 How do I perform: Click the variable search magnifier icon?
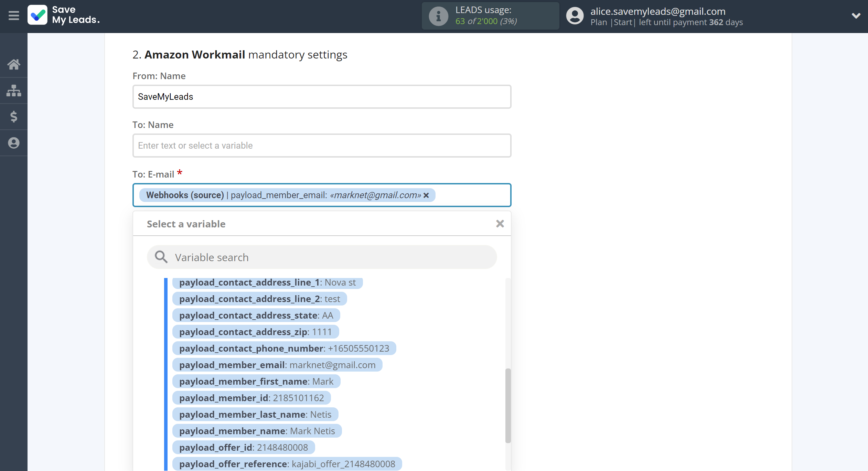pos(161,257)
